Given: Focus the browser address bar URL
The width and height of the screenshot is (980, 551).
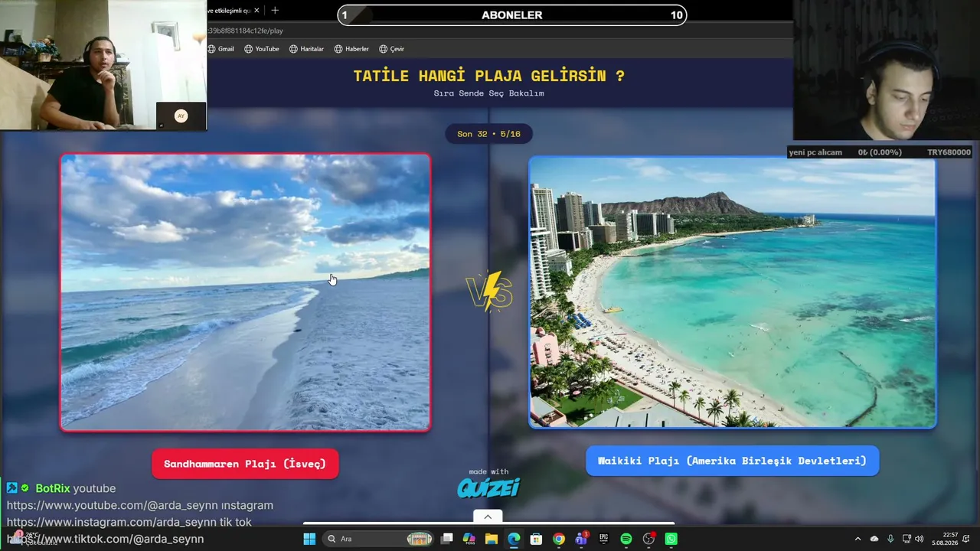Looking at the screenshot, I should coord(245,31).
